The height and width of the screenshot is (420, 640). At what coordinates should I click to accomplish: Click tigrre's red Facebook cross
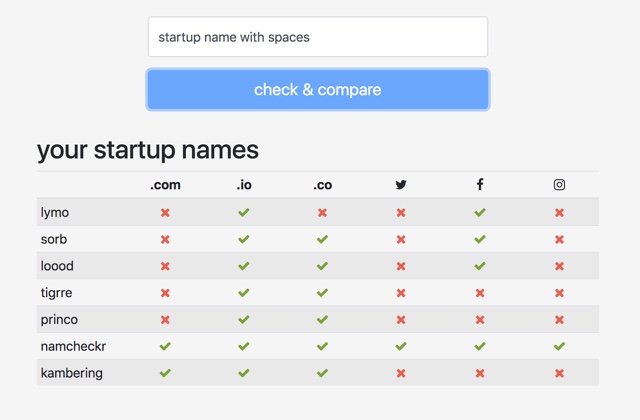tap(480, 293)
